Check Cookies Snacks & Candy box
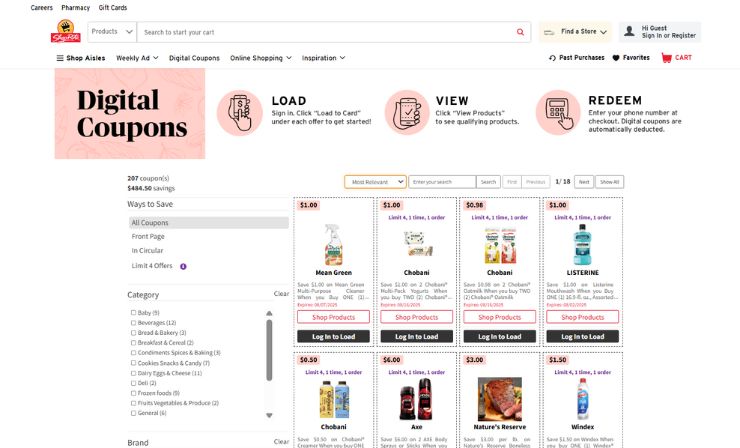Screen dimensions: 740x448 click(133, 363)
